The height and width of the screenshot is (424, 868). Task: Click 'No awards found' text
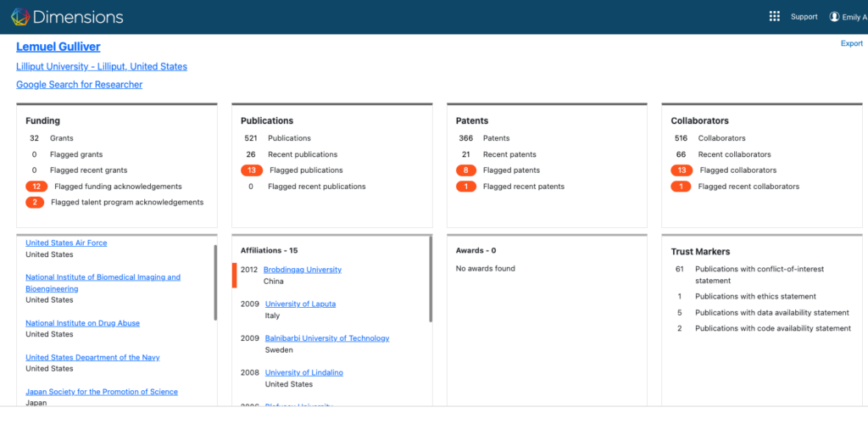486,269
